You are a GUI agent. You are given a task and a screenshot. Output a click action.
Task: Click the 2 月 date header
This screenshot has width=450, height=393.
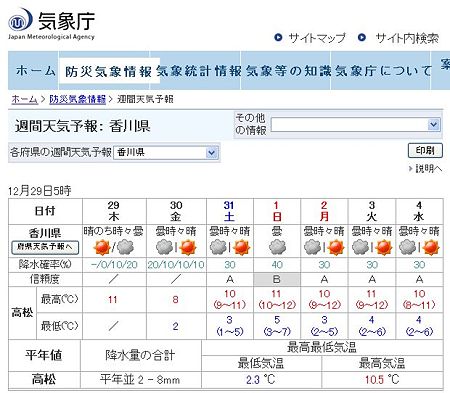pyautogui.click(x=324, y=211)
